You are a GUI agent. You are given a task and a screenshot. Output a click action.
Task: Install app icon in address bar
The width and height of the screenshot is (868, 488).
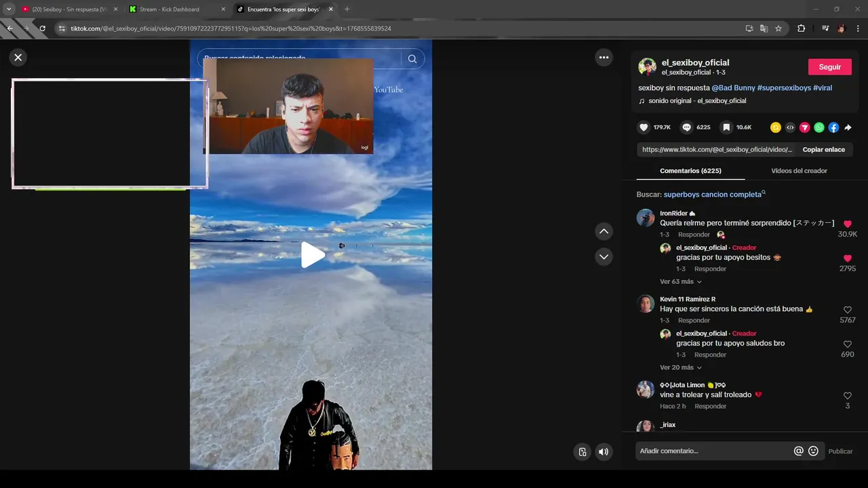(749, 28)
